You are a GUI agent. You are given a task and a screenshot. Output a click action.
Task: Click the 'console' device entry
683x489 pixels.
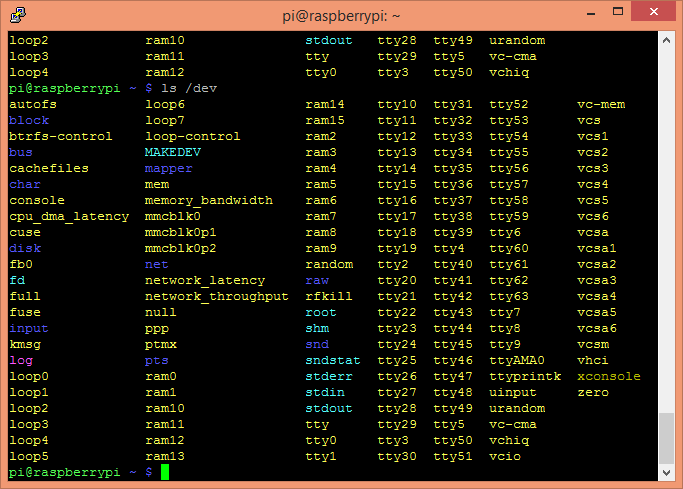[x=37, y=200]
